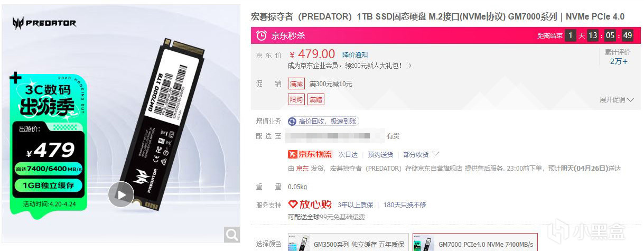This screenshot has height=251, width=644.
Task: Click the 高价回收 recycle icon
Action: pyautogui.click(x=292, y=121)
